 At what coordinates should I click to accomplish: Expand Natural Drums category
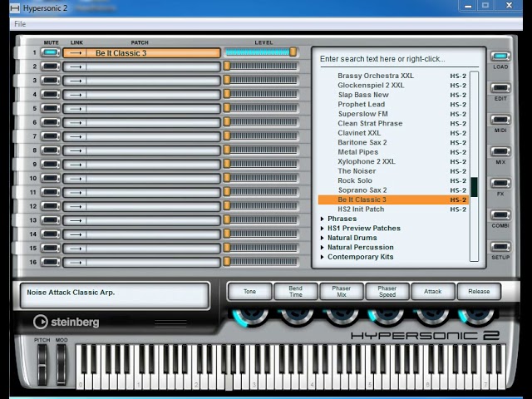pyautogui.click(x=323, y=238)
